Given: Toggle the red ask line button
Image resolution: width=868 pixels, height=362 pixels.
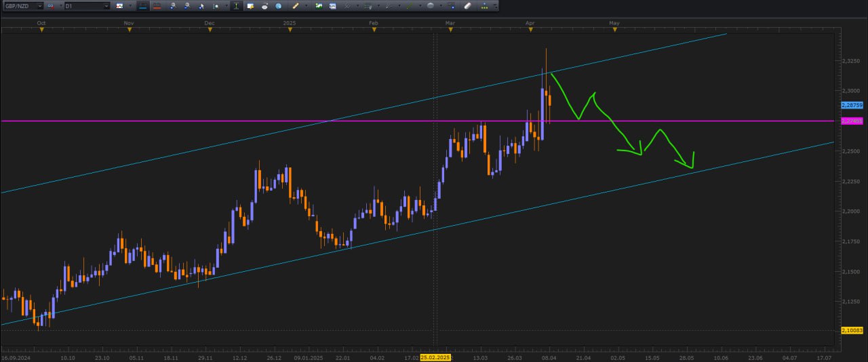Looking at the screenshot, I should 157,6.
